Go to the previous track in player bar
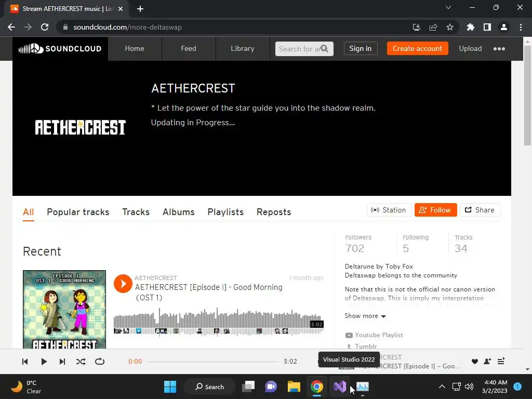 point(25,362)
